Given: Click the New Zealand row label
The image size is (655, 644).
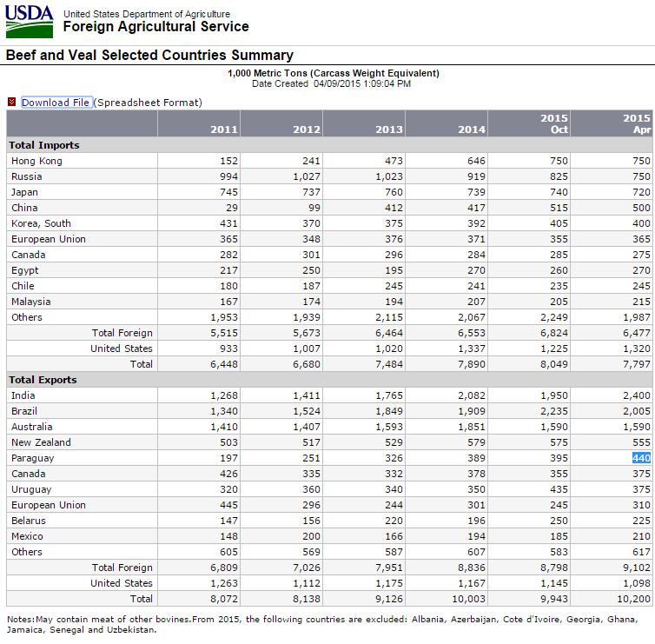Looking at the screenshot, I should tap(41, 442).
